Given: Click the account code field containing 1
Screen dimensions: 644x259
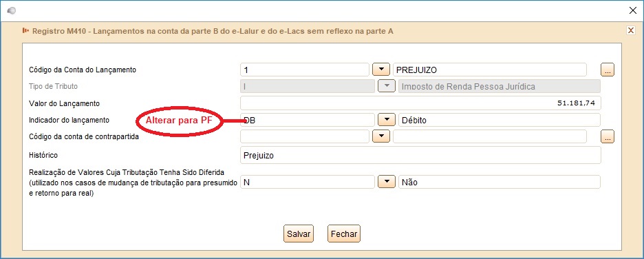Looking at the screenshot, I should point(305,70).
